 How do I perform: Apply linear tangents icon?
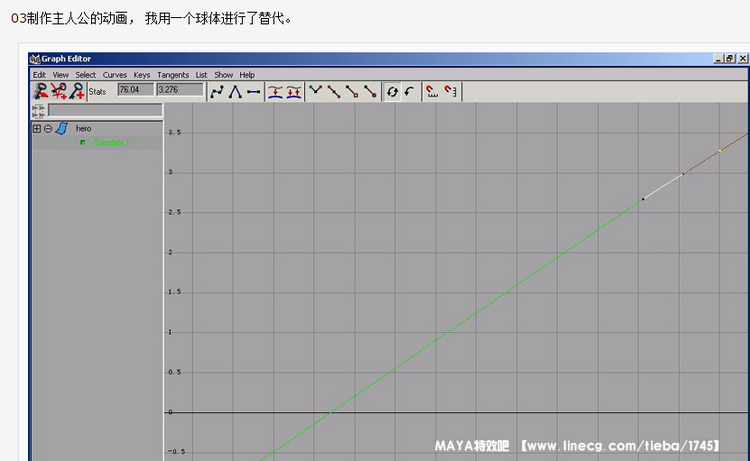[235, 91]
